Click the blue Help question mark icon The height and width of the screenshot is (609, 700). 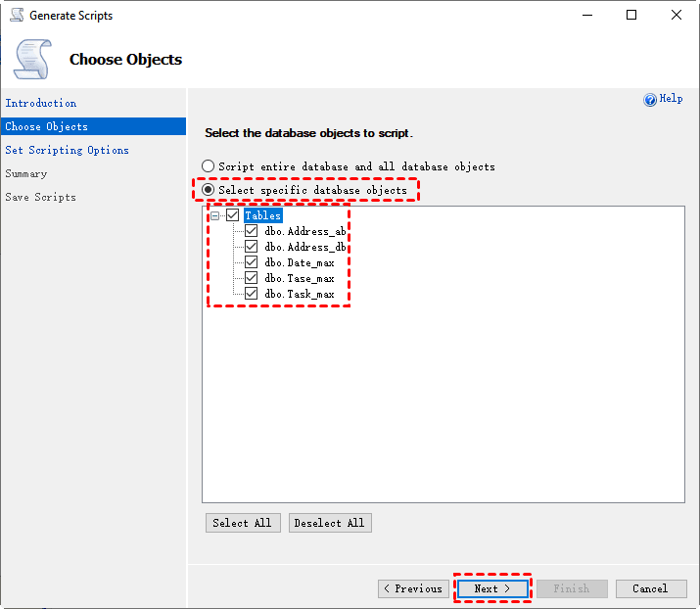[649, 99]
